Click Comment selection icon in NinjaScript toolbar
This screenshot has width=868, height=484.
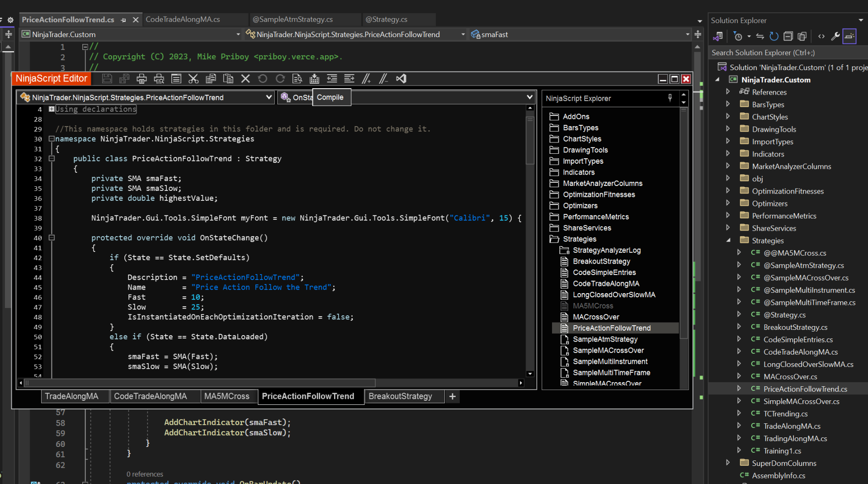tap(366, 79)
